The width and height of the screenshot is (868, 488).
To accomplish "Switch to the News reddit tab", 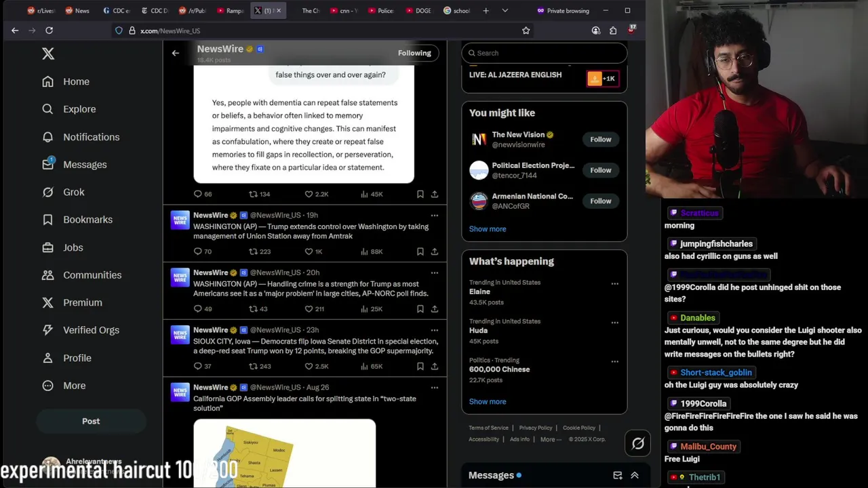I will [x=77, y=11].
